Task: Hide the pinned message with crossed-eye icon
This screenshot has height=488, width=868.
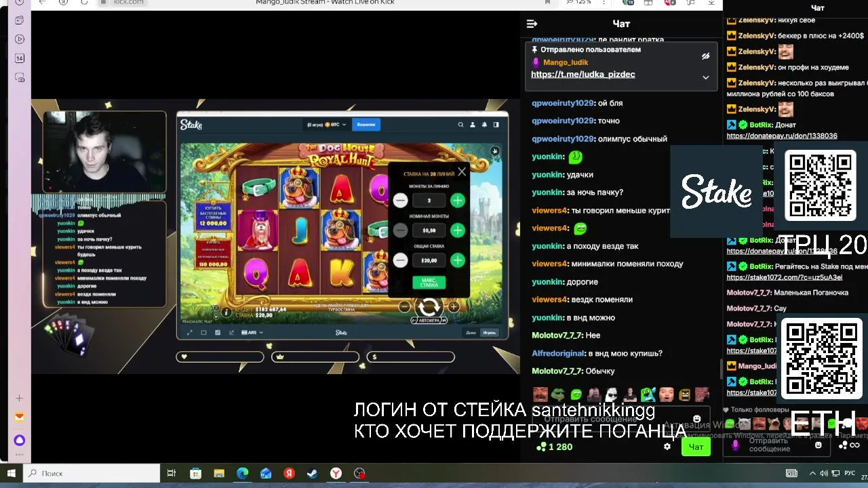Action: click(705, 56)
